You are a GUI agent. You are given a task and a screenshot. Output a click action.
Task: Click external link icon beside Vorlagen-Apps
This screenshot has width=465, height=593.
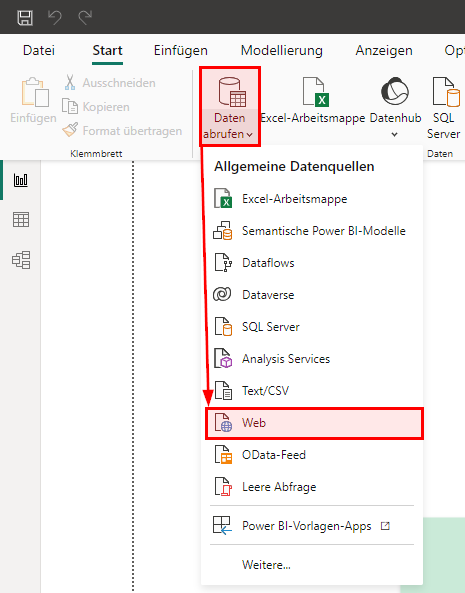tap(385, 526)
